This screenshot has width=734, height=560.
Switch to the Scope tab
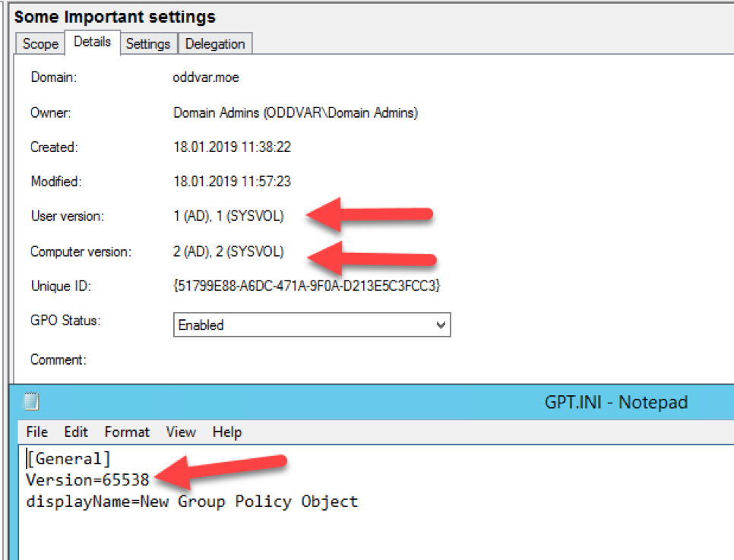[40, 43]
